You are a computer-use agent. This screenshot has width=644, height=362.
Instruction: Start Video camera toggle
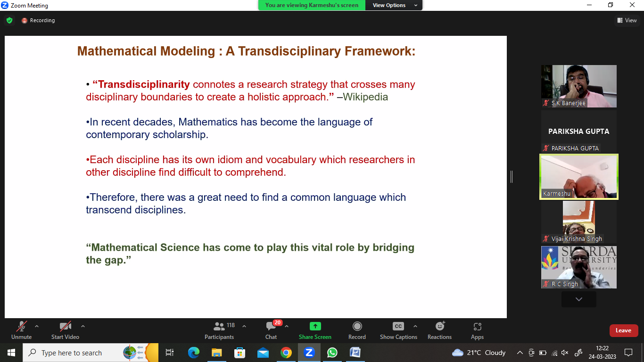click(x=65, y=330)
